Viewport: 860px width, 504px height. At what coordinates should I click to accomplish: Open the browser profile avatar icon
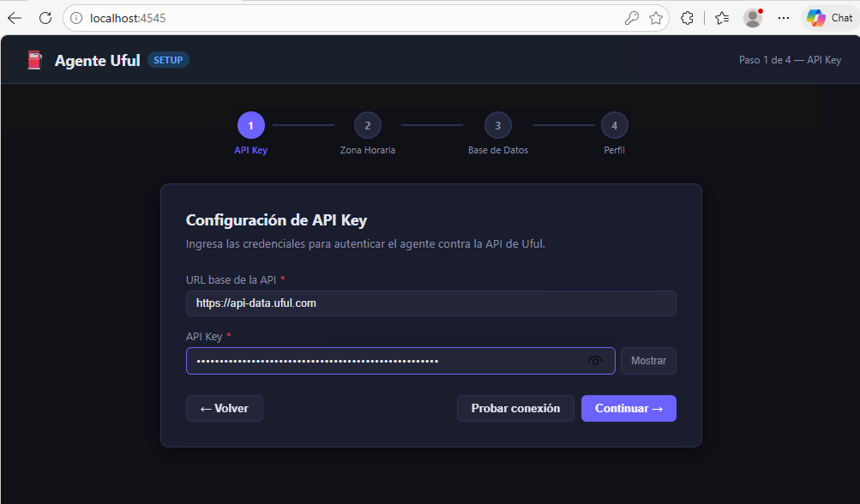point(752,17)
